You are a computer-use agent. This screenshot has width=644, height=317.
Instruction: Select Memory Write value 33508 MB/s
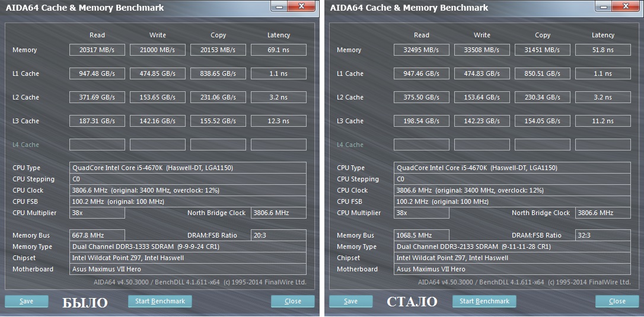click(x=482, y=50)
